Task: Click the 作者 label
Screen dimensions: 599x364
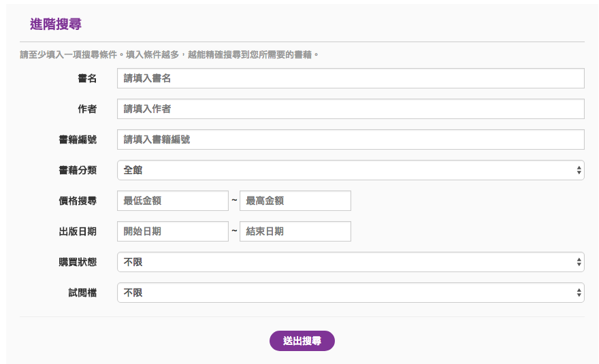Action: [87, 109]
